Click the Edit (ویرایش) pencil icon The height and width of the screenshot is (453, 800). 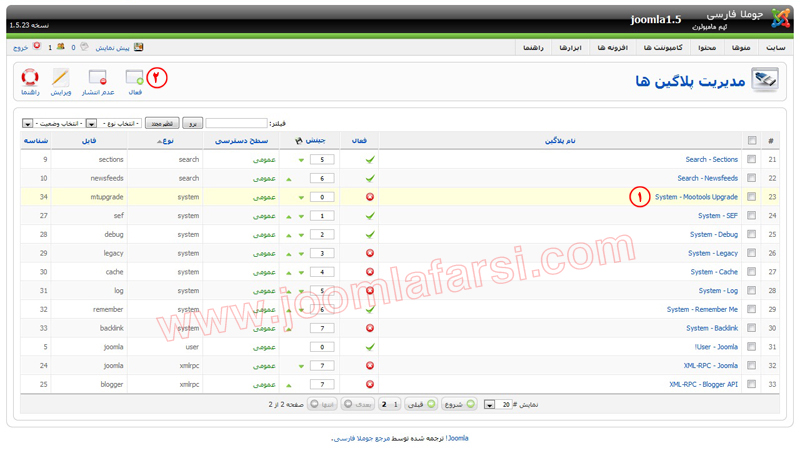coord(60,78)
